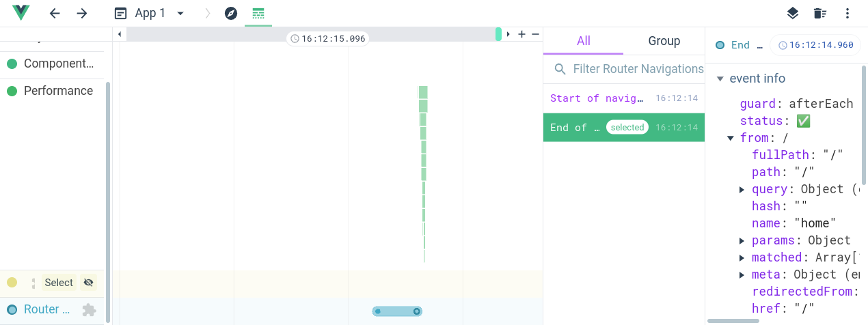Viewport: 868px width, 325px height.
Task: Toggle visibility with the crossed-eye icon
Action: (87, 283)
